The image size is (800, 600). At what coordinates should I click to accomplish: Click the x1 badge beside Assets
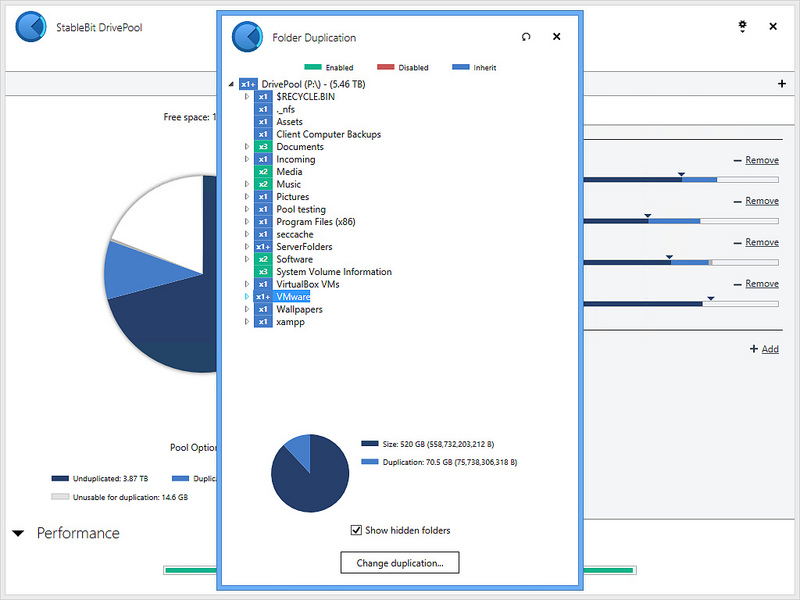pyautogui.click(x=263, y=121)
